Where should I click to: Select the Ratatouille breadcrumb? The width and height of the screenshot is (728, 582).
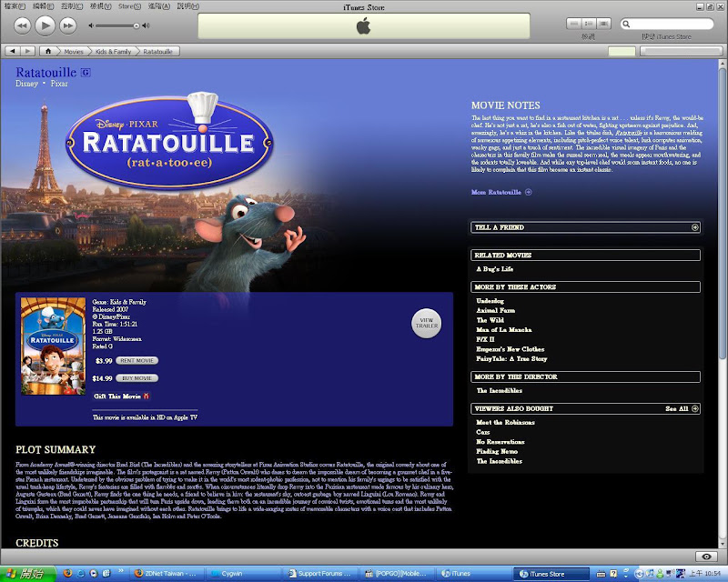157,52
